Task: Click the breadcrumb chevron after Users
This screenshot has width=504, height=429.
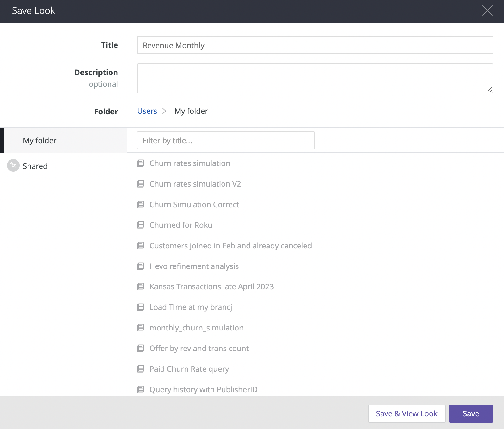Action: 164,111
